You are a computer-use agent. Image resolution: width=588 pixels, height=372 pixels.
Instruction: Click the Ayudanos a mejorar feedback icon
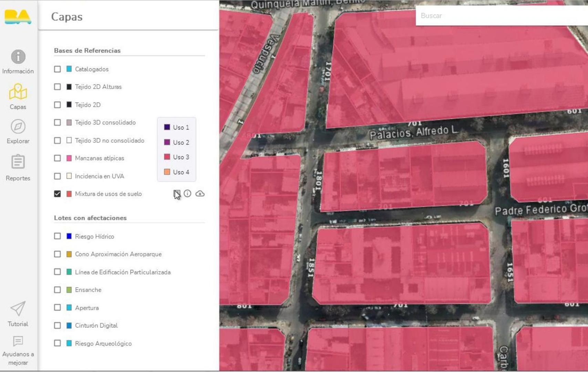[x=18, y=341]
